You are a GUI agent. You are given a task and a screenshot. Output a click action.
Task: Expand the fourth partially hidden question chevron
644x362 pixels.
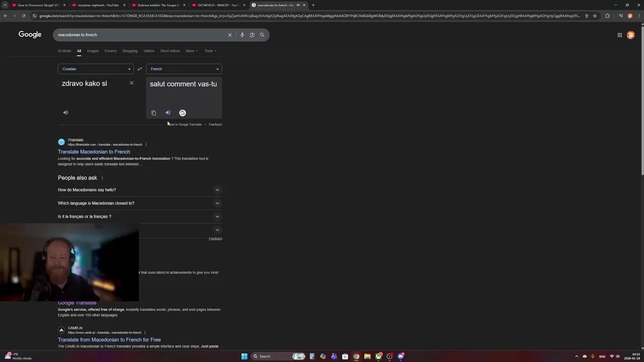click(x=217, y=230)
